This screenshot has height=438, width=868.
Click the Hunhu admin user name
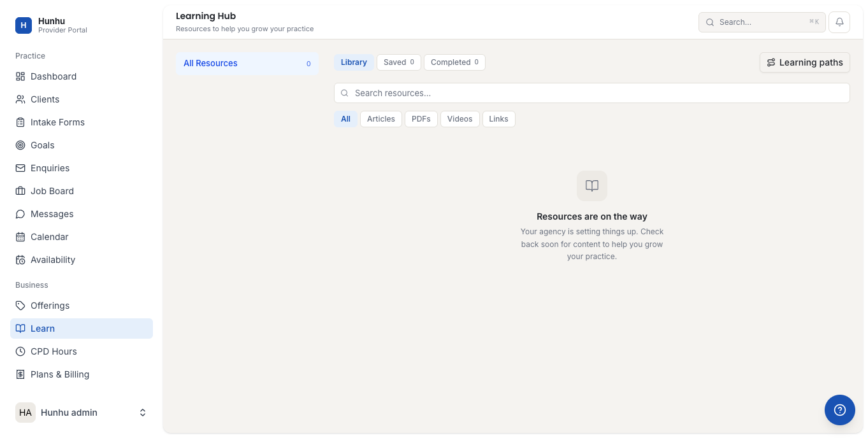(69, 413)
